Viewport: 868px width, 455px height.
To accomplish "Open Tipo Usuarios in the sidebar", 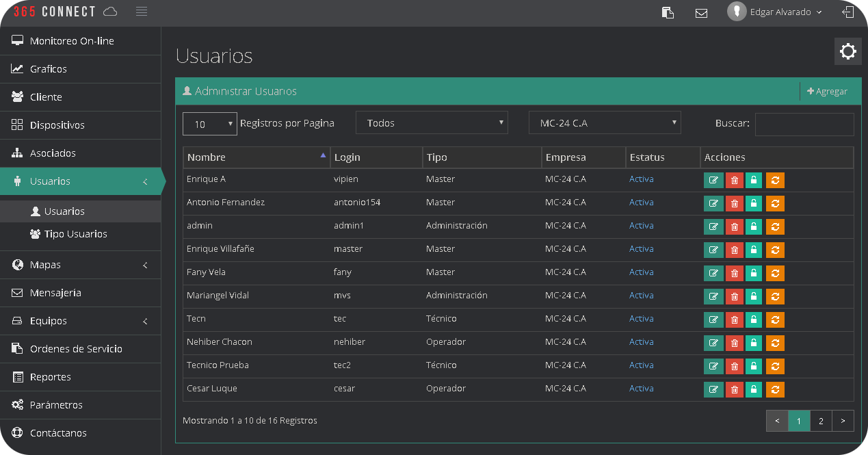I will [x=75, y=234].
